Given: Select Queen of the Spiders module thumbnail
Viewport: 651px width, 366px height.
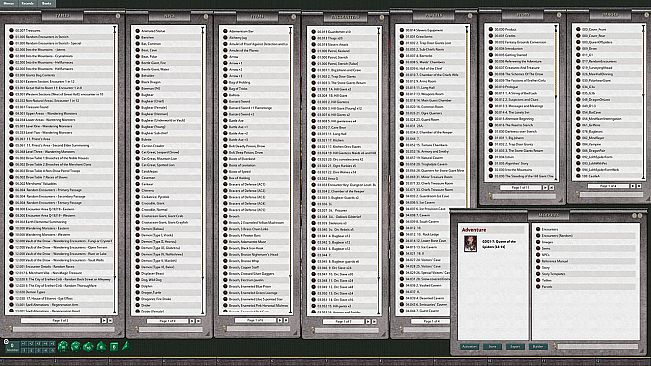Looking at the screenshot, I should [470, 244].
